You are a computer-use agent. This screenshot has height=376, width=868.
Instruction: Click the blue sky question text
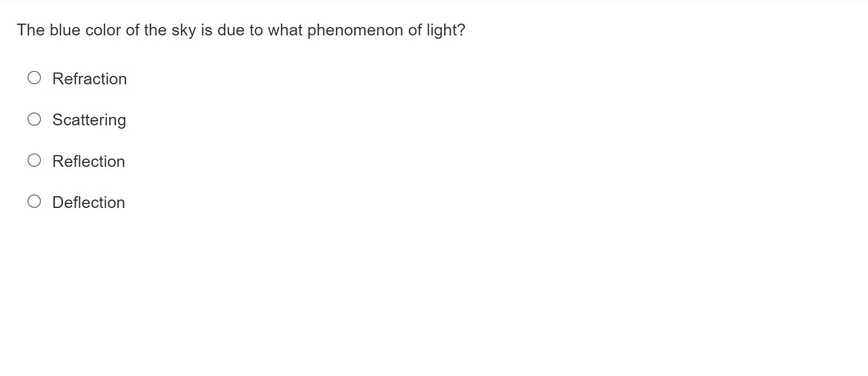[x=241, y=30]
